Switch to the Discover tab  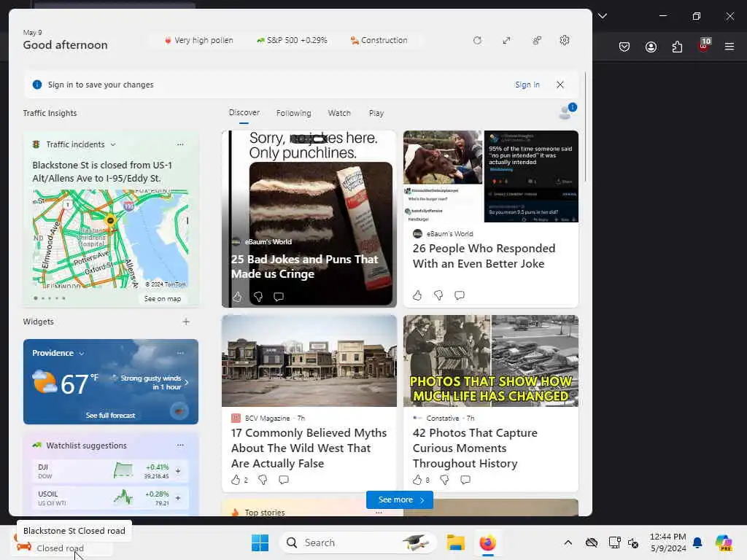pyautogui.click(x=244, y=113)
